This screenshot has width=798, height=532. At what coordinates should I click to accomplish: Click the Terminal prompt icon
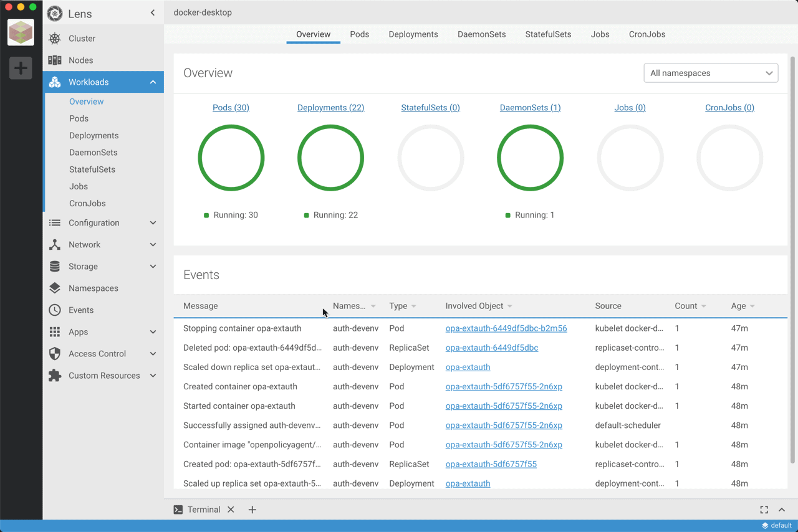[x=178, y=510]
